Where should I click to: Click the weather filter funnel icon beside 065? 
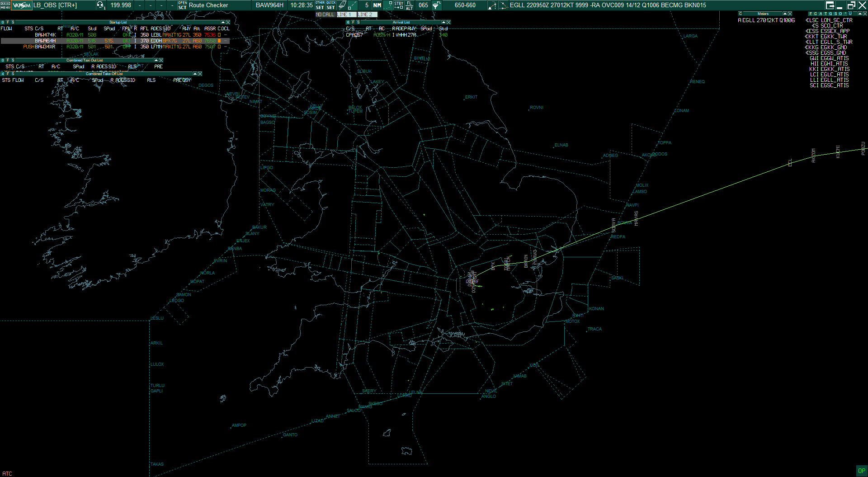tap(435, 5)
